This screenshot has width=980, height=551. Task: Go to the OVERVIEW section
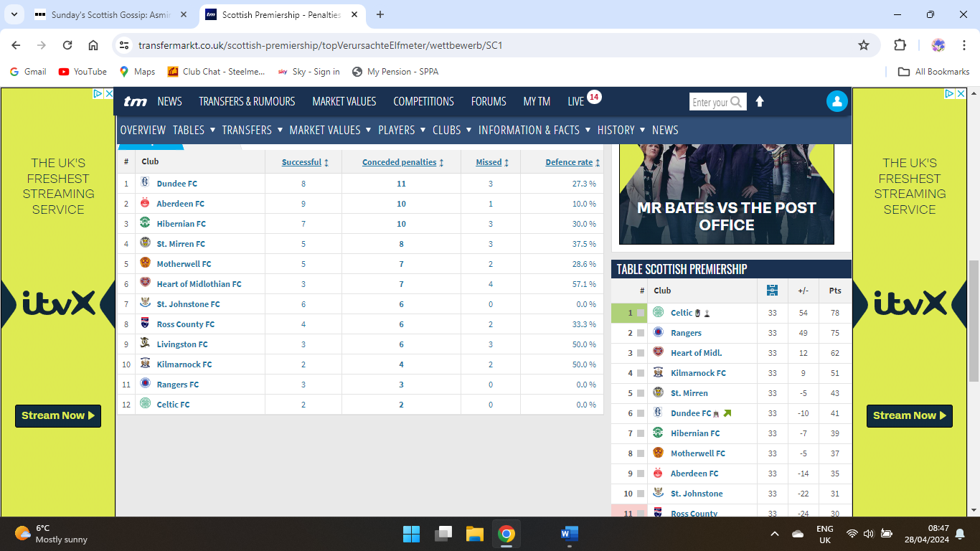143,130
